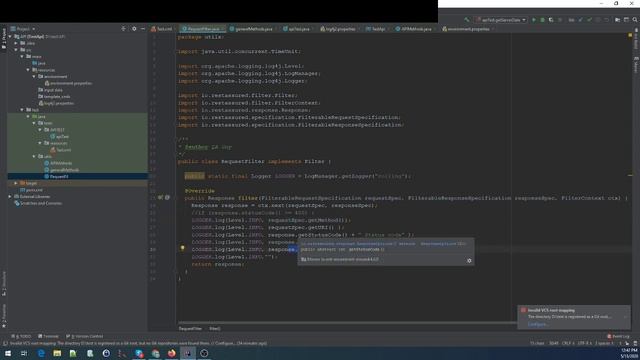
Task: Click the CRLF line separator in status bar
Action: [x=567, y=343]
